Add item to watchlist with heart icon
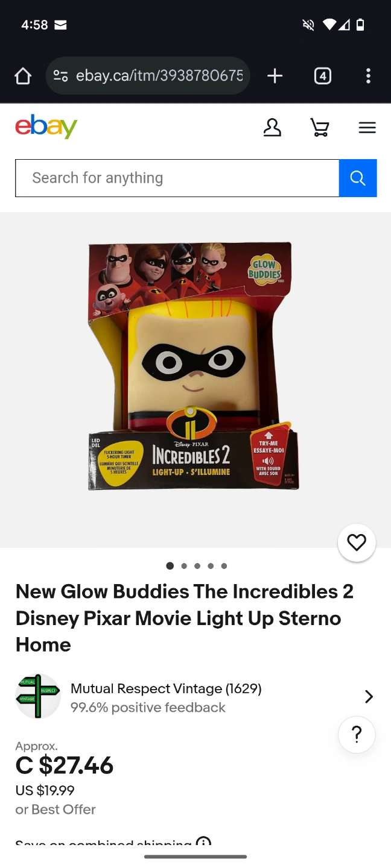This screenshot has width=391, height=868. (357, 543)
